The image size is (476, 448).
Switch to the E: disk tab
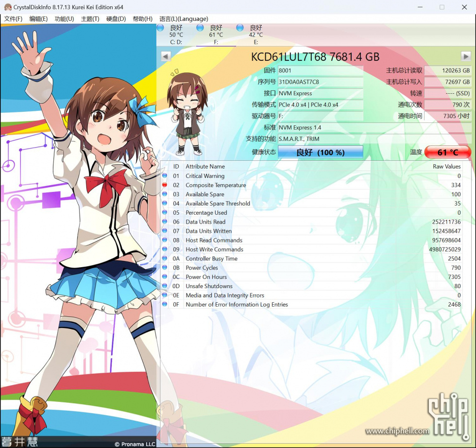coord(255,34)
